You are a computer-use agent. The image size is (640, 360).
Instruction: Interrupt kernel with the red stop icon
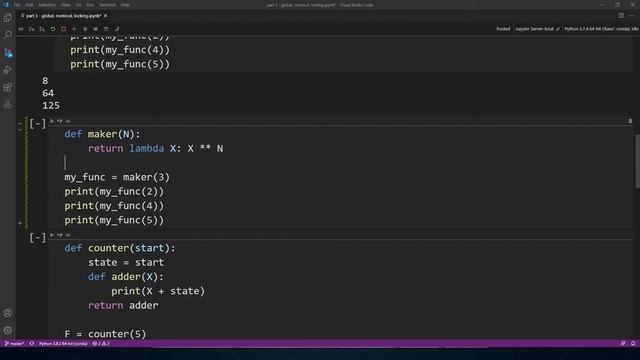pos(64,29)
